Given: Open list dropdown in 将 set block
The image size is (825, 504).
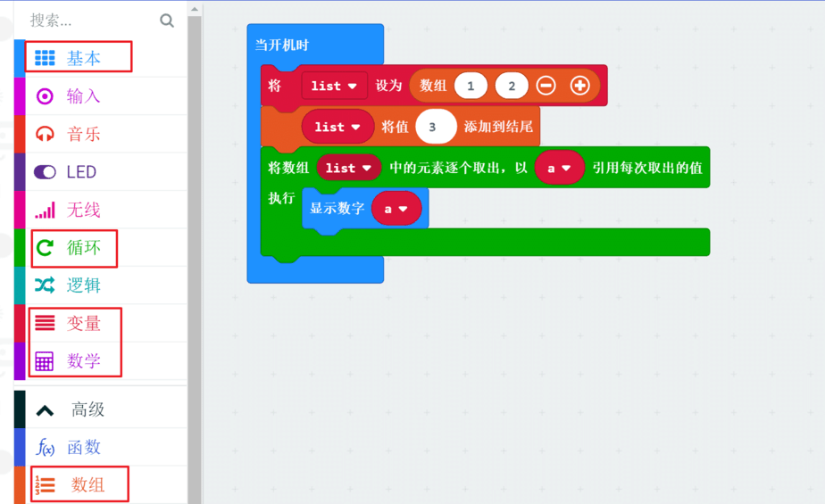Looking at the screenshot, I should pyautogui.click(x=335, y=86).
